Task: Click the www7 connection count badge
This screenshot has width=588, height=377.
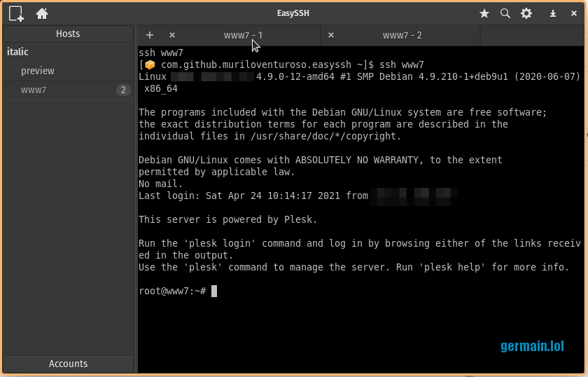Action: tap(123, 90)
